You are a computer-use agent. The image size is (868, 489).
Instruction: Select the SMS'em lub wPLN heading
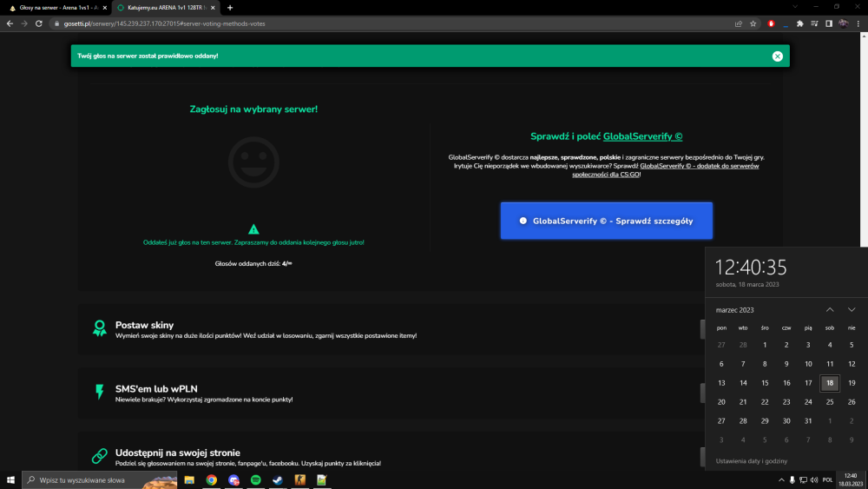pos(156,389)
